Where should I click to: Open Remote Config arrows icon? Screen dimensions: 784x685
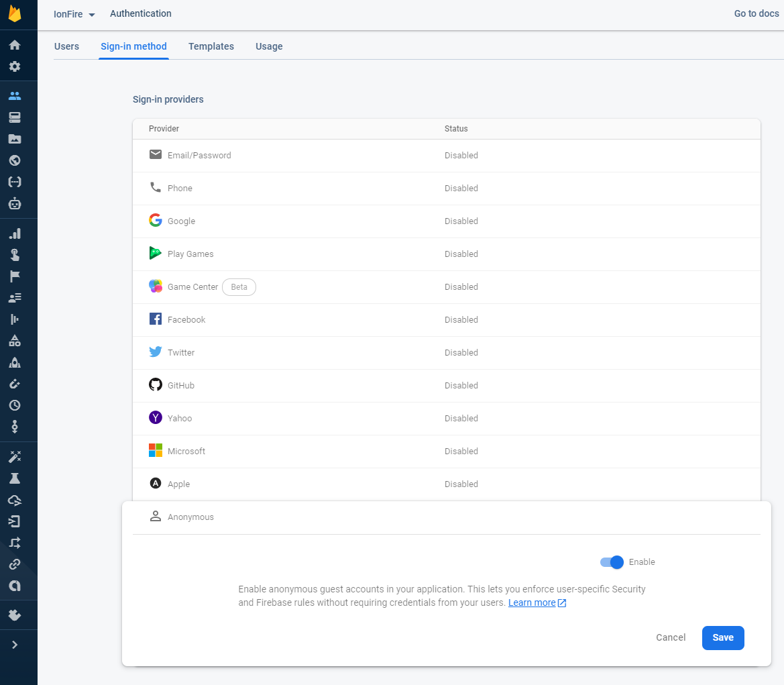[15, 543]
